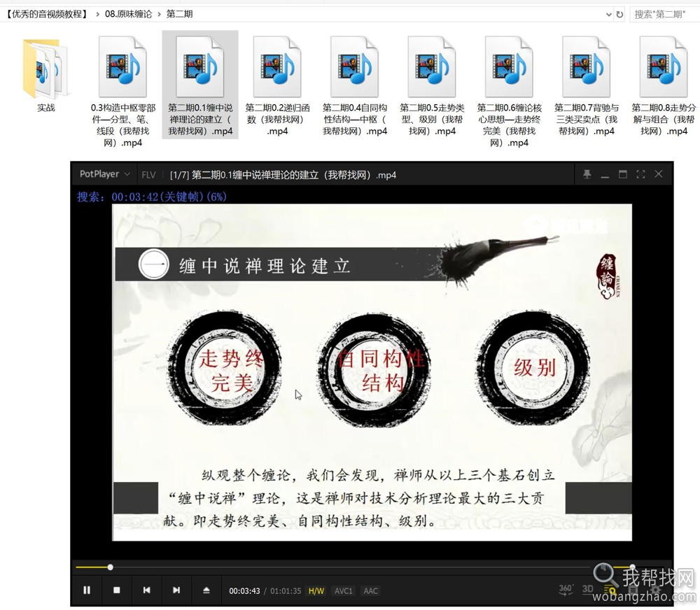Screen dimensions: 700x610
Task: Select the 3D video mode icon
Action: [587, 590]
